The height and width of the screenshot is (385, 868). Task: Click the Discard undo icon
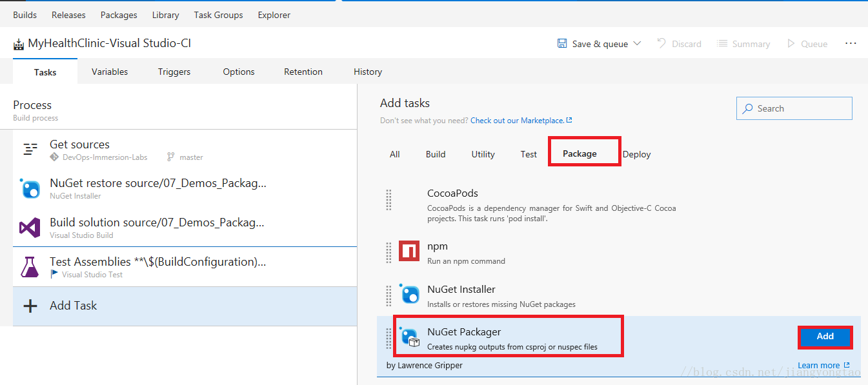[x=661, y=43]
